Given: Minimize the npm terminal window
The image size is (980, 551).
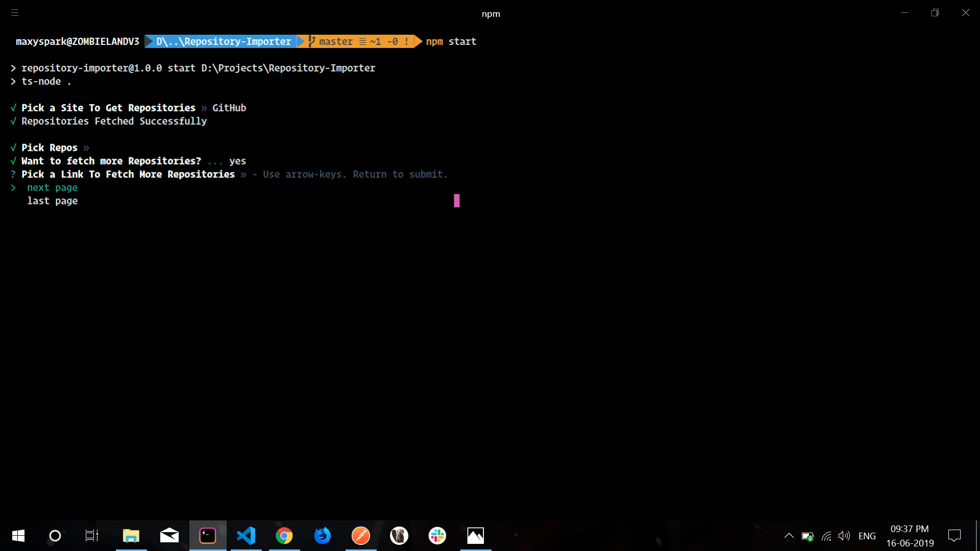Looking at the screenshot, I should 904,13.
